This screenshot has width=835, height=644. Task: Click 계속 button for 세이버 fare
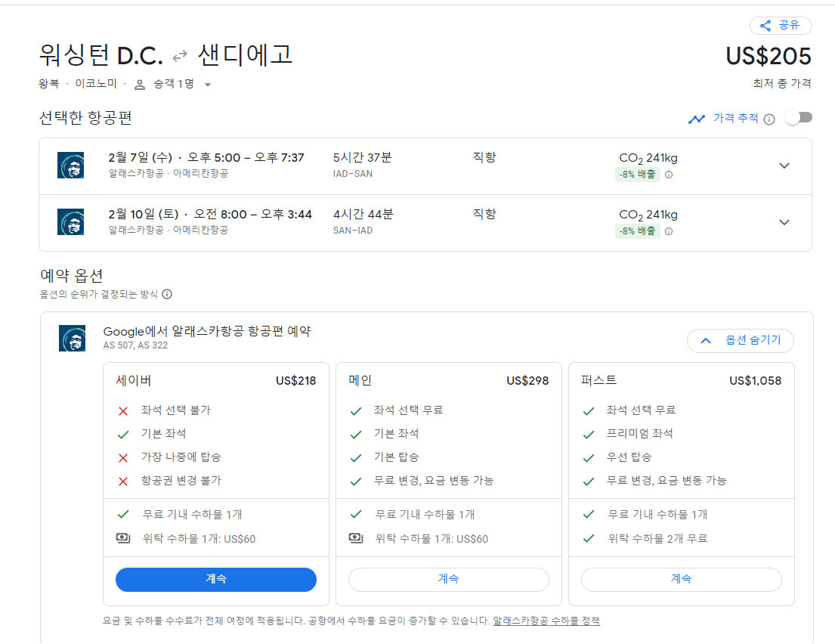pyautogui.click(x=215, y=579)
